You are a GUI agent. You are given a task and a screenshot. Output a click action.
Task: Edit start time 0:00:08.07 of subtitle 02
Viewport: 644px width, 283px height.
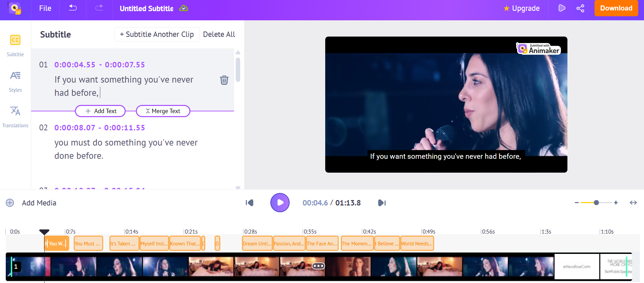[x=75, y=128]
